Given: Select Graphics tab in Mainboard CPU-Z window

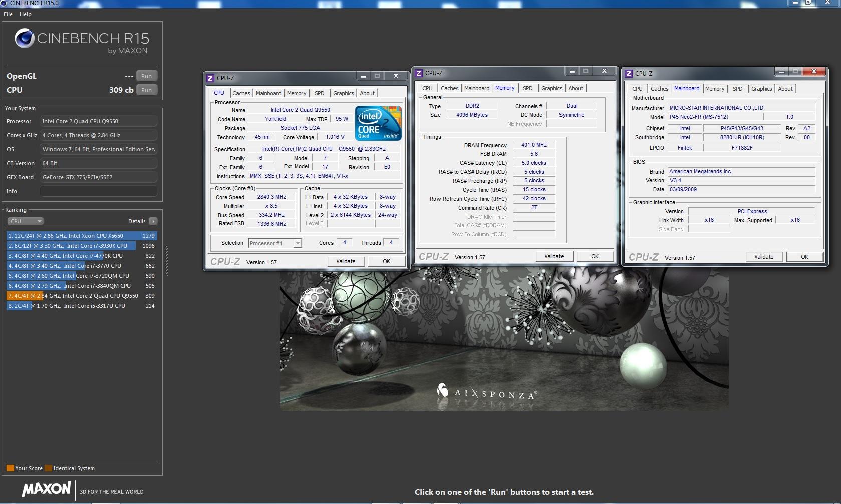Looking at the screenshot, I should coord(762,89).
